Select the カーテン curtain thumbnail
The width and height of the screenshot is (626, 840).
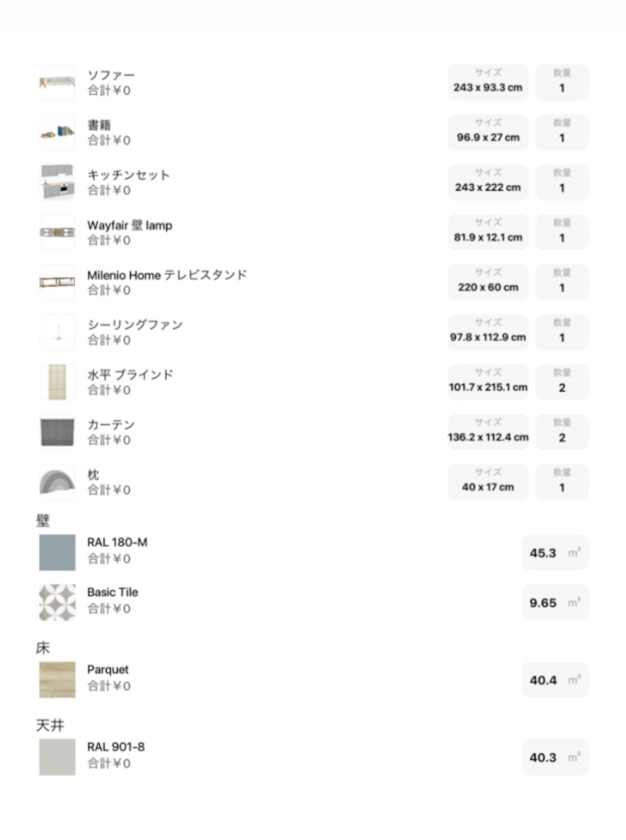click(x=57, y=432)
